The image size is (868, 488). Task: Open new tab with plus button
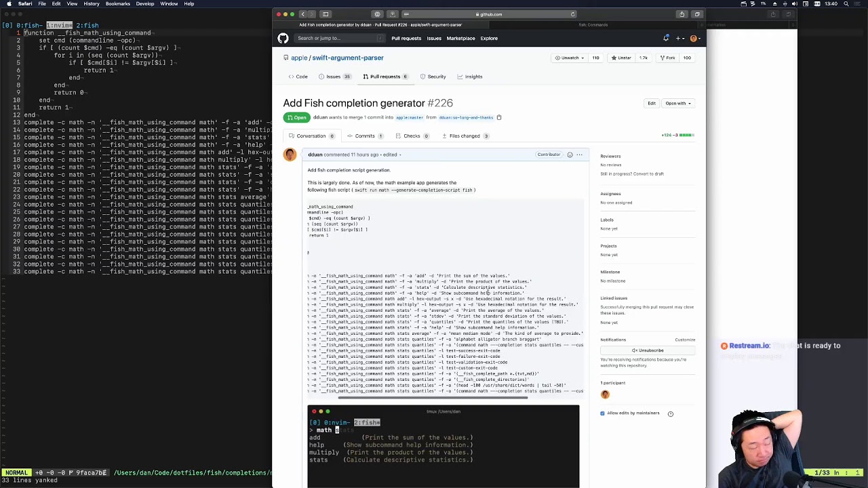(x=701, y=25)
